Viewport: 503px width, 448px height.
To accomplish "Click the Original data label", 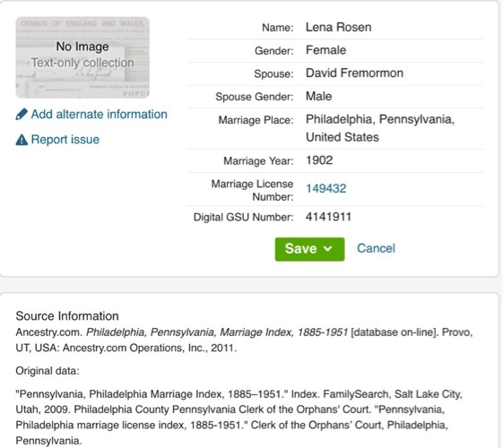I will pyautogui.click(x=48, y=371).
